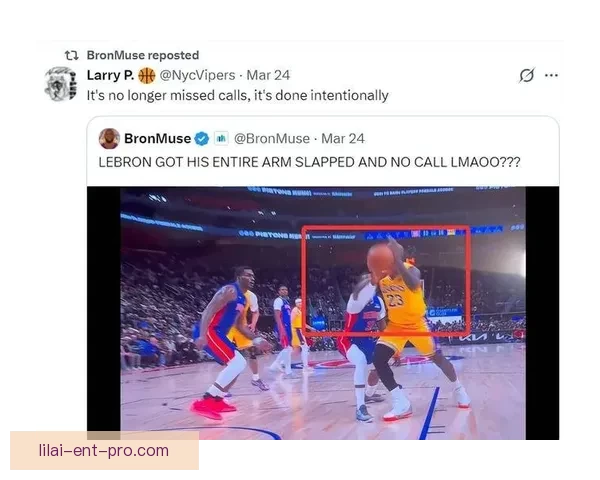Click the affiliate badge next to BronMuse
The height and width of the screenshot is (480, 600).
pyautogui.click(x=221, y=138)
